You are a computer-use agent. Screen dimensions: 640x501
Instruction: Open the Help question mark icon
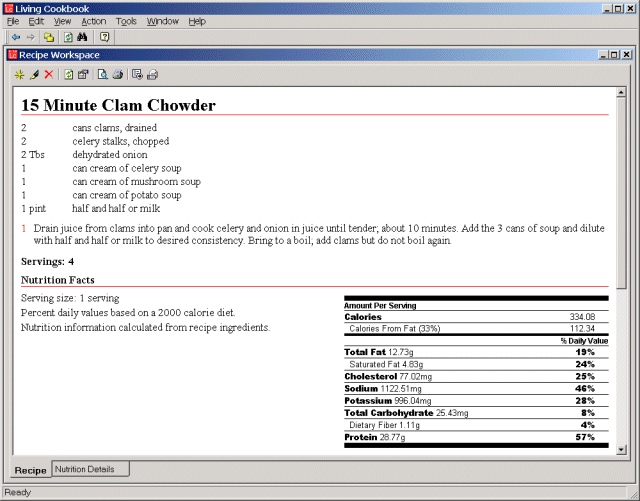104,38
